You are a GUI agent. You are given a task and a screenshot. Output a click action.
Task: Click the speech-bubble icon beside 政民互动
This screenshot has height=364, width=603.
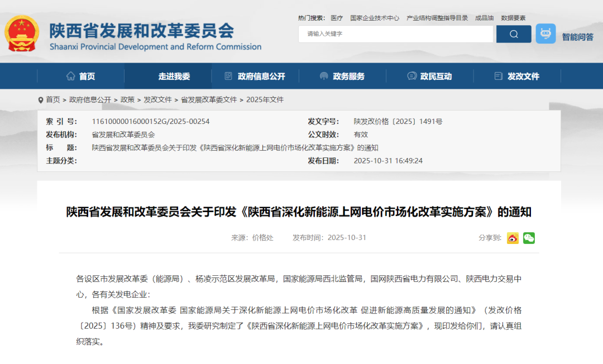pos(411,76)
